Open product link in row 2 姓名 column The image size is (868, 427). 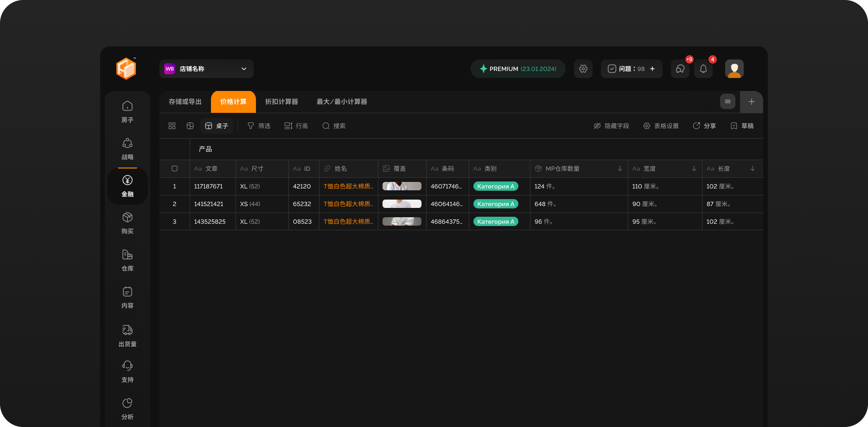pos(348,204)
